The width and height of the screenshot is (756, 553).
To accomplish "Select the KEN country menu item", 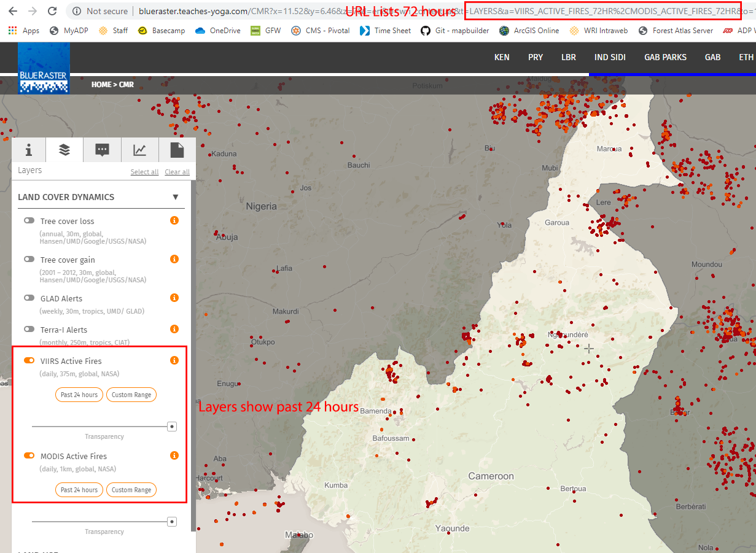I will [502, 57].
